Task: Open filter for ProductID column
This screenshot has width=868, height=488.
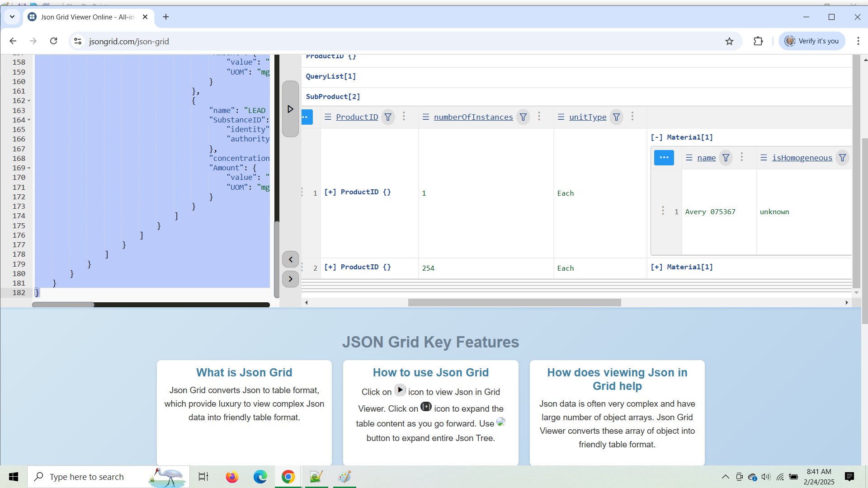Action: [388, 117]
